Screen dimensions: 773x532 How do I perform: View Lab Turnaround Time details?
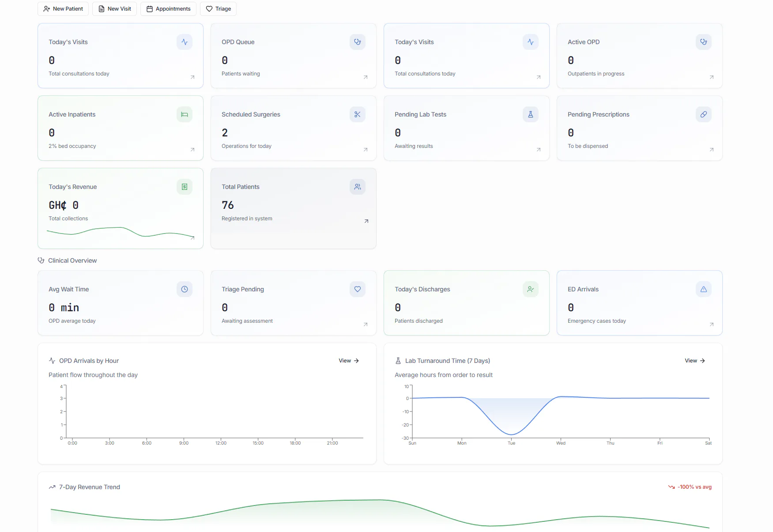(x=695, y=361)
